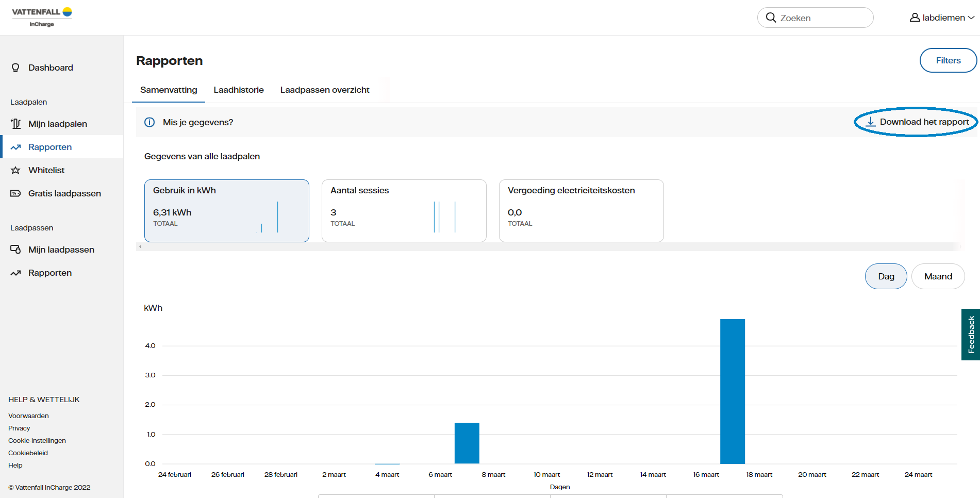Open the Filters panel
The width and height of the screenshot is (980, 498).
tap(948, 60)
